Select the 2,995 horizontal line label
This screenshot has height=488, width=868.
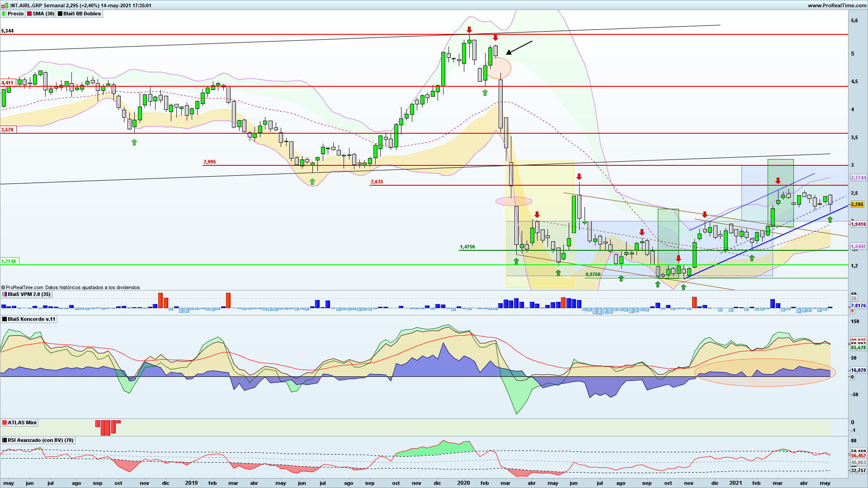[x=210, y=162]
